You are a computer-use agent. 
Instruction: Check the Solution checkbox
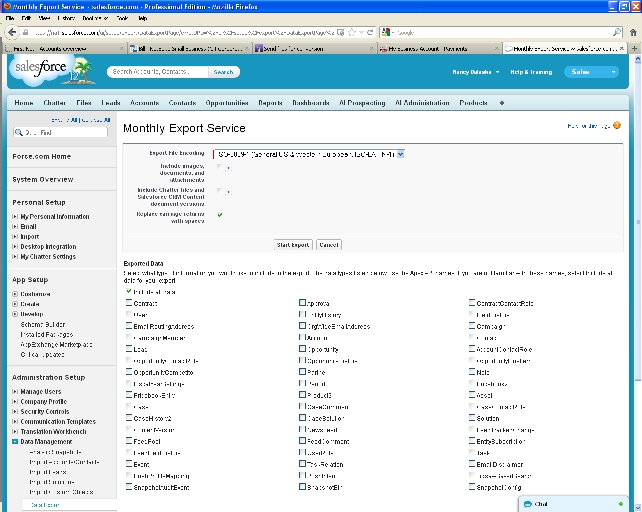[472, 418]
